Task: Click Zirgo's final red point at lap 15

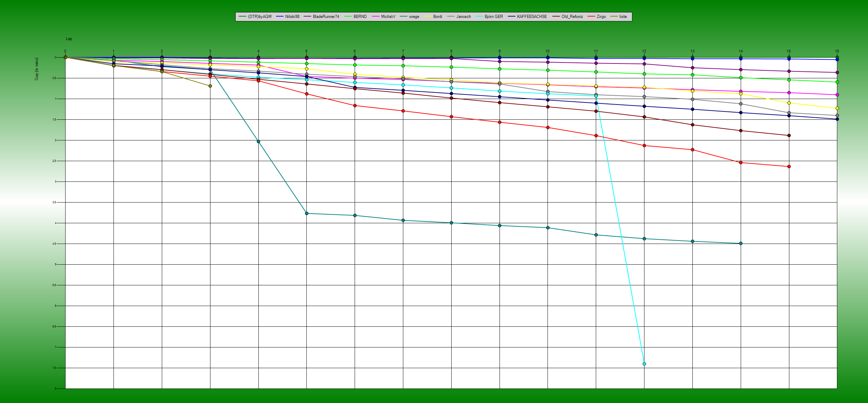Action: click(789, 167)
